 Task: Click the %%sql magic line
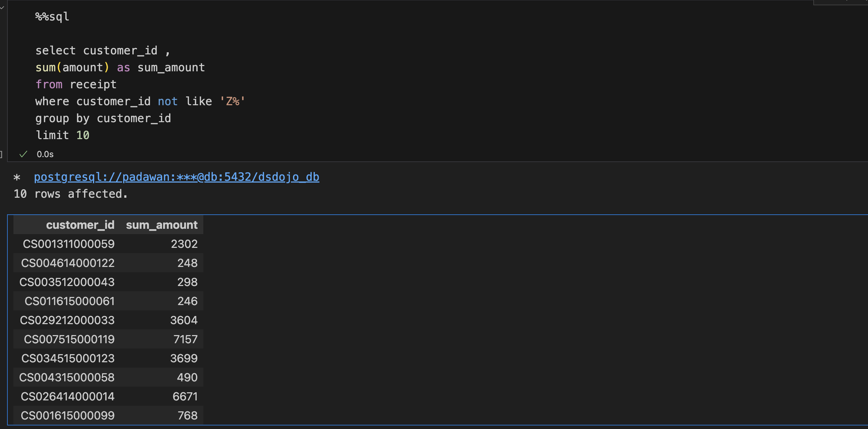pyautogui.click(x=52, y=17)
